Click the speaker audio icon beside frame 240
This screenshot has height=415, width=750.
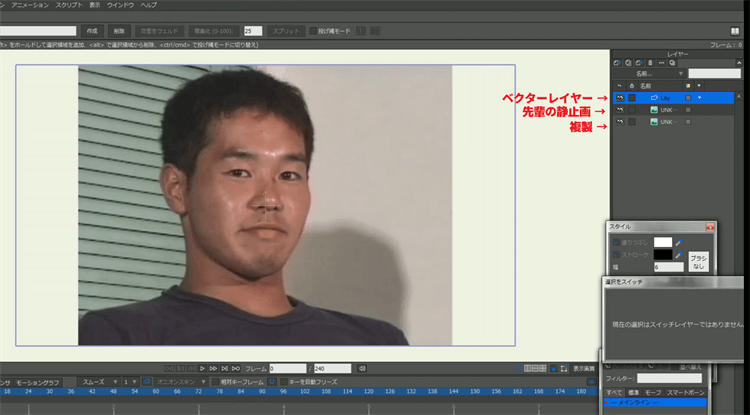362,369
